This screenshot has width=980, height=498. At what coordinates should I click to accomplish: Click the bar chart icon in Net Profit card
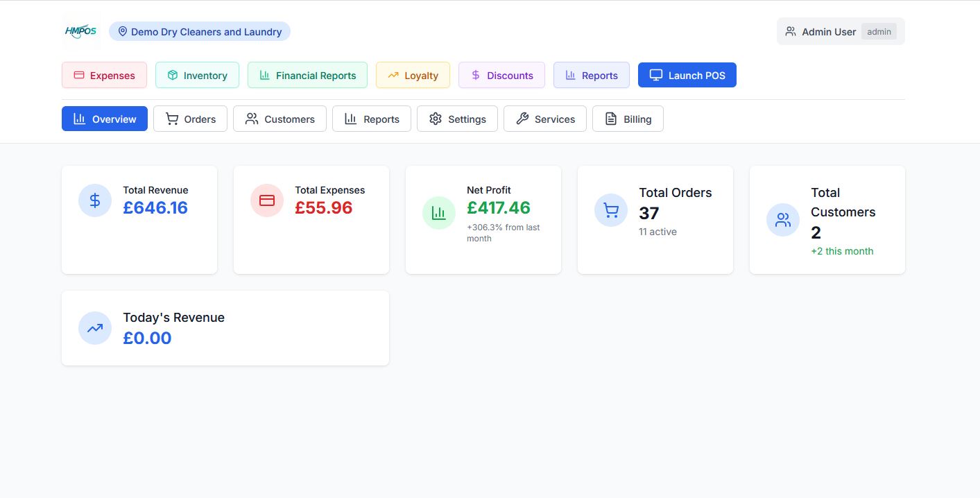coord(439,213)
